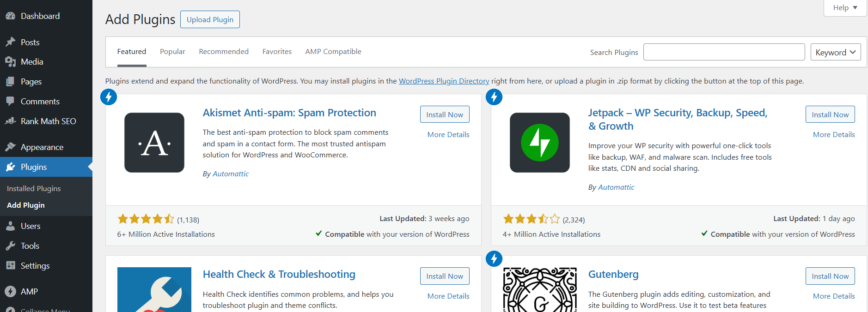
Task: Click the 'Add Plugins' page heading
Action: (141, 19)
